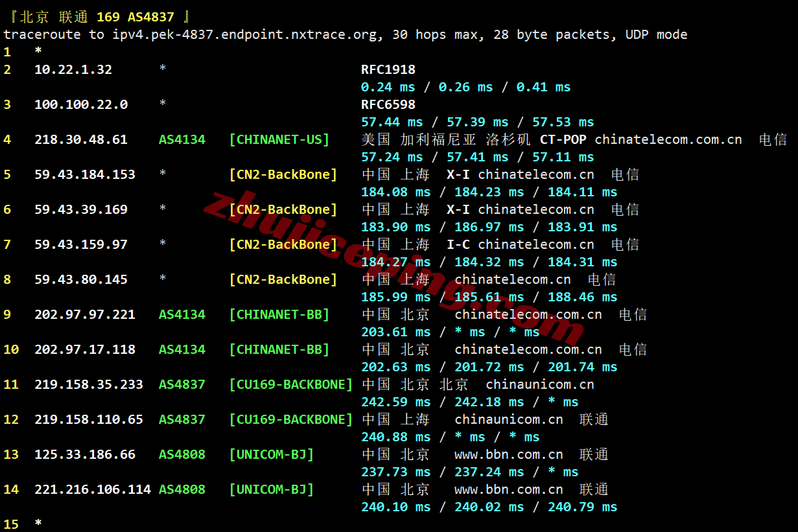
Task: Click IP address 218.30.48.61
Action: [x=81, y=139]
